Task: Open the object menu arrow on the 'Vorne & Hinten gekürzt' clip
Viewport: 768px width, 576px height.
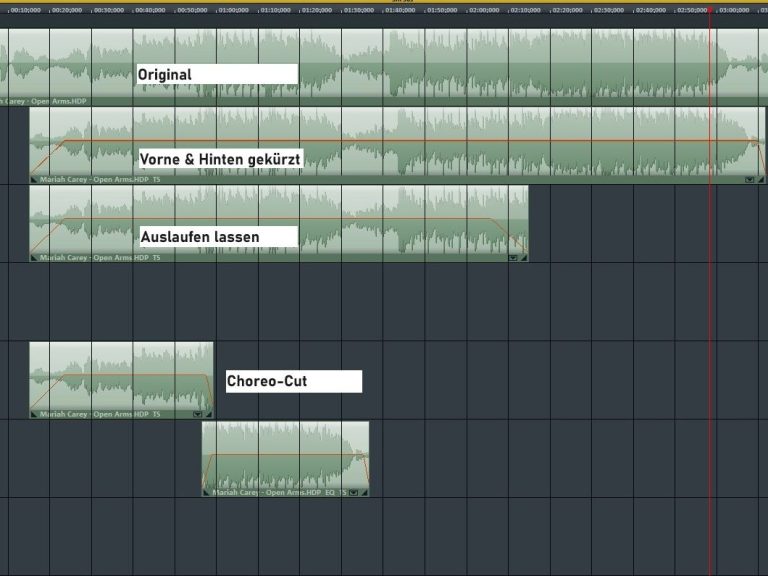Action: 750,180
